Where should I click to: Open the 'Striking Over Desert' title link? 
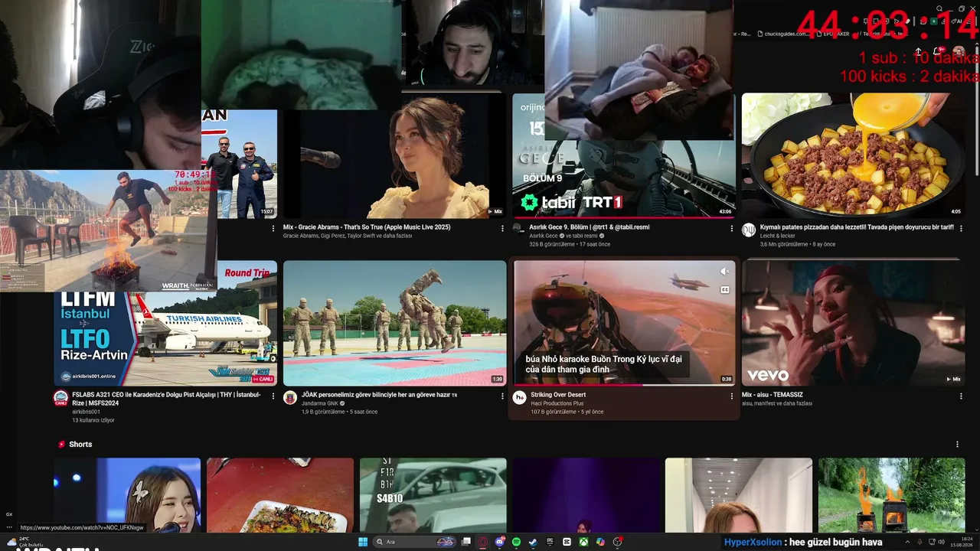558,395
